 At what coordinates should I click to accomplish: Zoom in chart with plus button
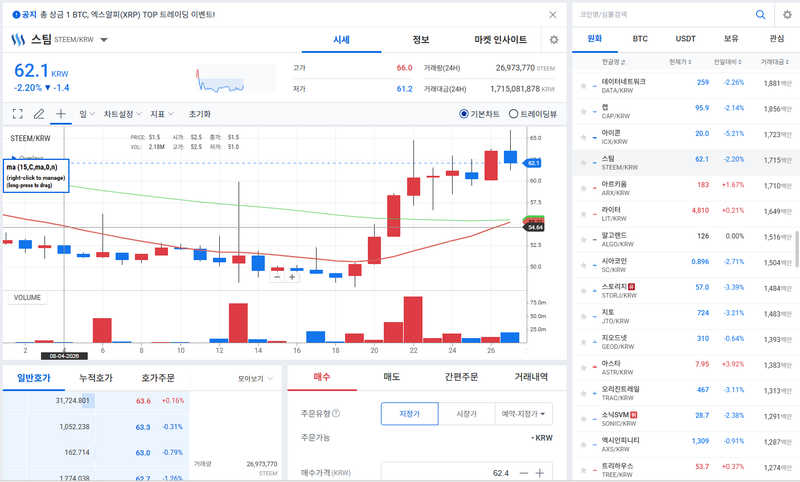click(292, 277)
